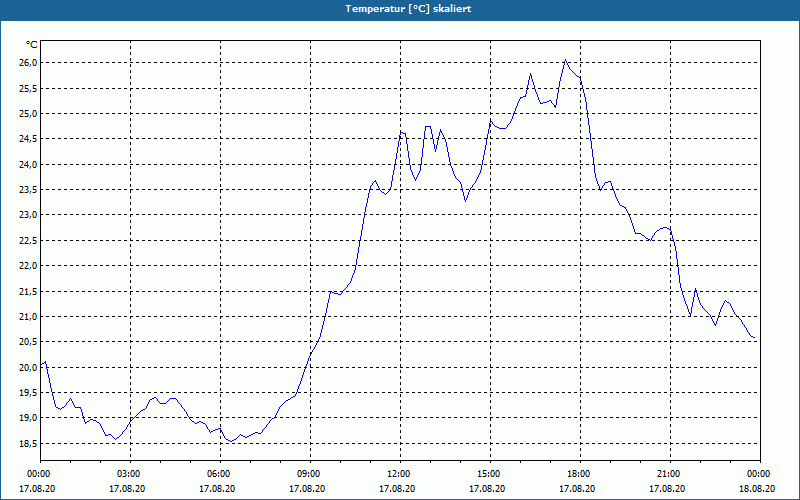Click the "00:00" time label above 17.08.20
This screenshot has width=800, height=500.
coord(40,474)
